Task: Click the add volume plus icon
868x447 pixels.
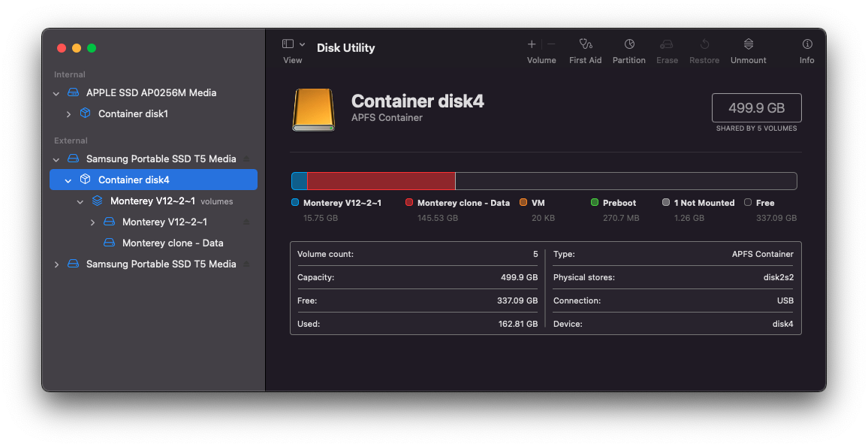Action: [x=532, y=44]
